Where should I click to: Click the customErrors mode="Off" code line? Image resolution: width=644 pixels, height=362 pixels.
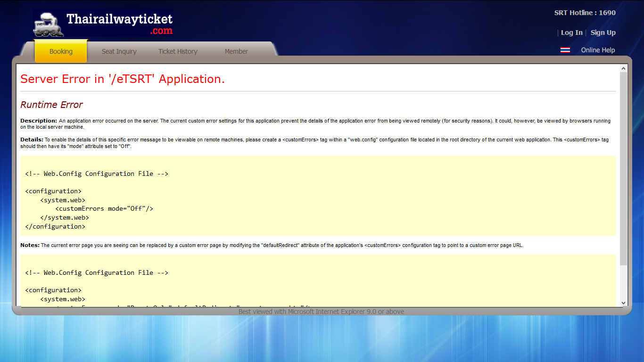[104, 209]
